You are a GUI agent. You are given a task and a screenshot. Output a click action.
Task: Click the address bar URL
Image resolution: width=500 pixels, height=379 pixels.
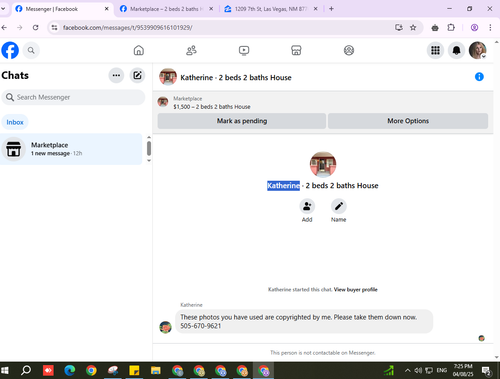click(x=128, y=28)
